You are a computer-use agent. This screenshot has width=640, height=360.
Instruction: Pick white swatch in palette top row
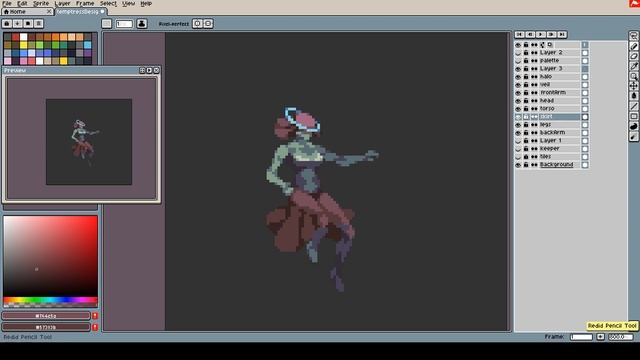pos(24,37)
